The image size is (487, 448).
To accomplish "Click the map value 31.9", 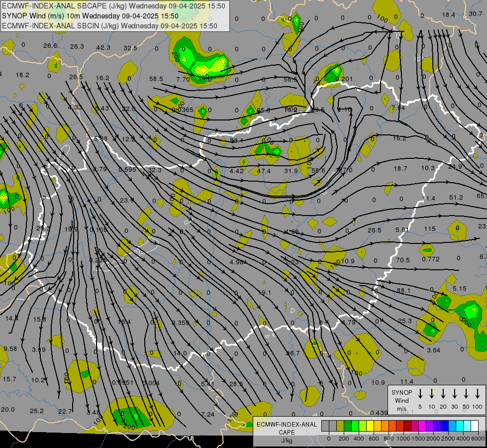I will pyautogui.click(x=291, y=171).
